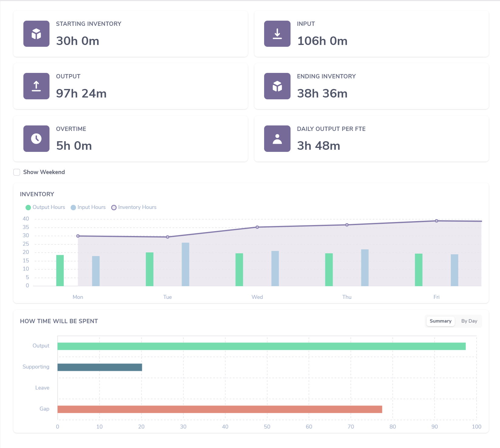Toggle Input Hours legend series
Viewport: 500px width, 448px height.
coord(88,207)
